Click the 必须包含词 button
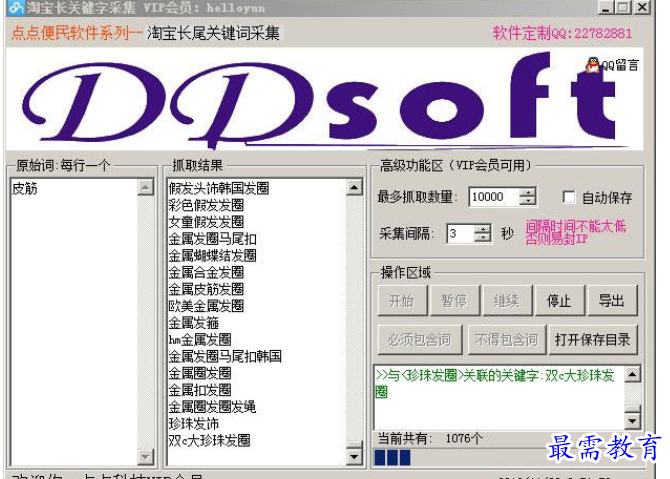The image size is (670, 479). coord(420,340)
